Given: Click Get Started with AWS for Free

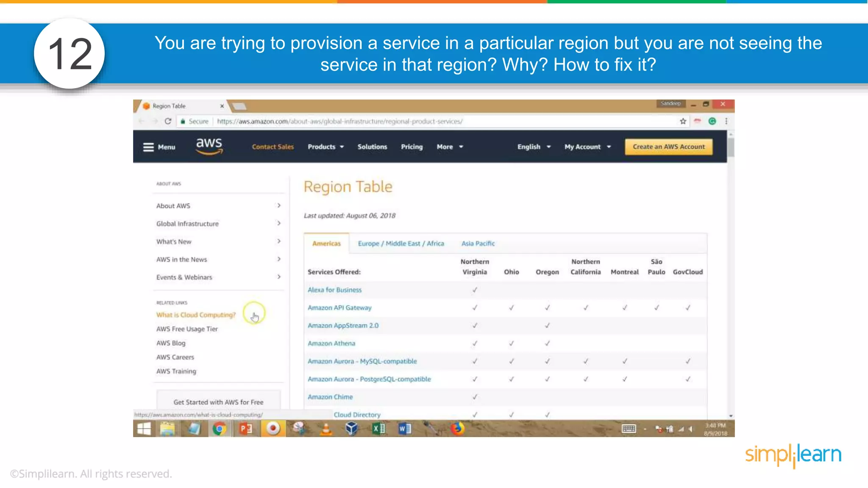Looking at the screenshot, I should point(218,402).
